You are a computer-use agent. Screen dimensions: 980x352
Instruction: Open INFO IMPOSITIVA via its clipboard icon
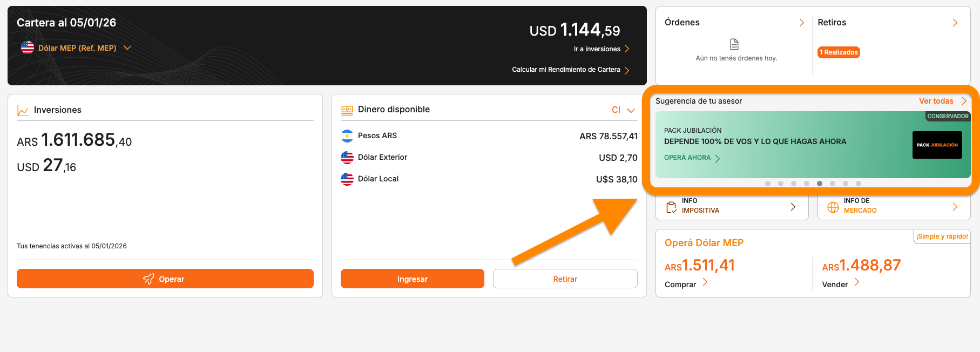[671, 206]
